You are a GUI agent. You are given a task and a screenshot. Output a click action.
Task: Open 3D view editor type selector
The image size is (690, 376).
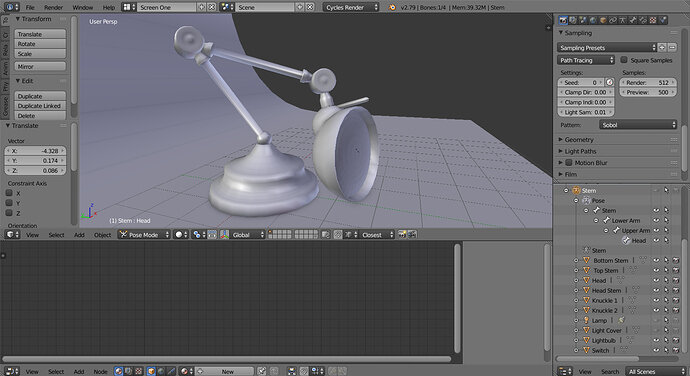click(12, 235)
